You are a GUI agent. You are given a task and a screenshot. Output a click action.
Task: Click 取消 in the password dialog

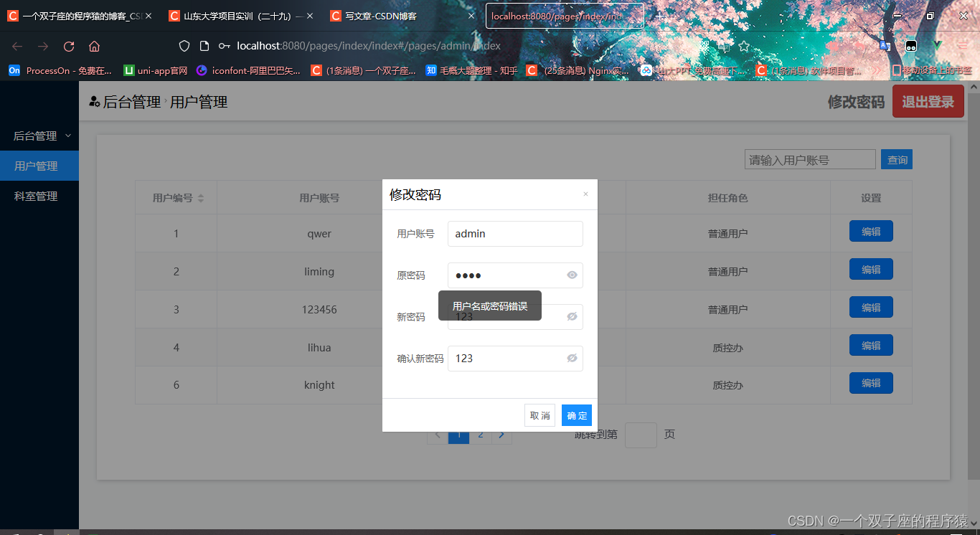point(540,415)
